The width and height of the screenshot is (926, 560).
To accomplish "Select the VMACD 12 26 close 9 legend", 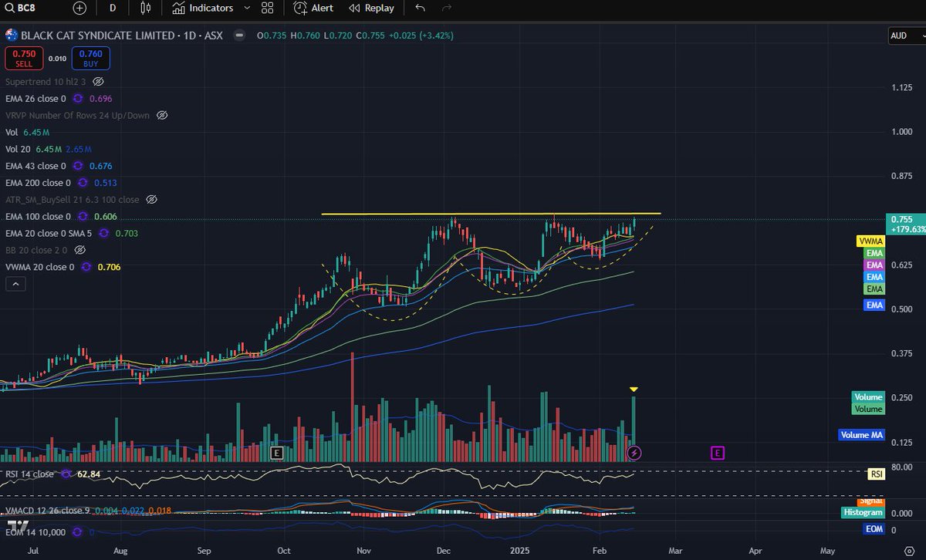I will pos(47,511).
